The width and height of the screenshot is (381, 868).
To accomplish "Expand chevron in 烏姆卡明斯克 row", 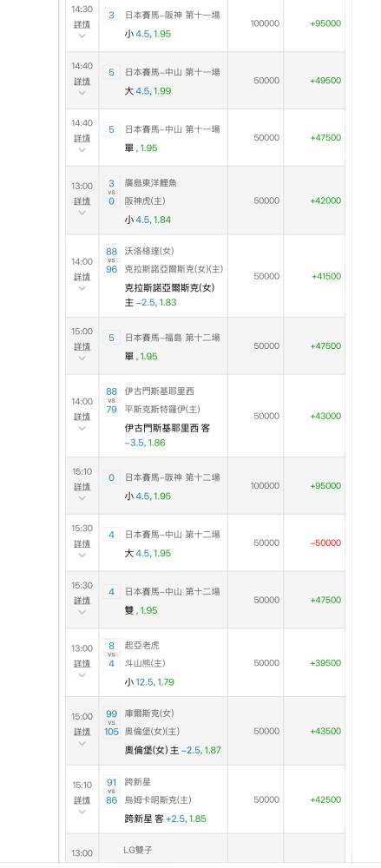I will click(82, 812).
